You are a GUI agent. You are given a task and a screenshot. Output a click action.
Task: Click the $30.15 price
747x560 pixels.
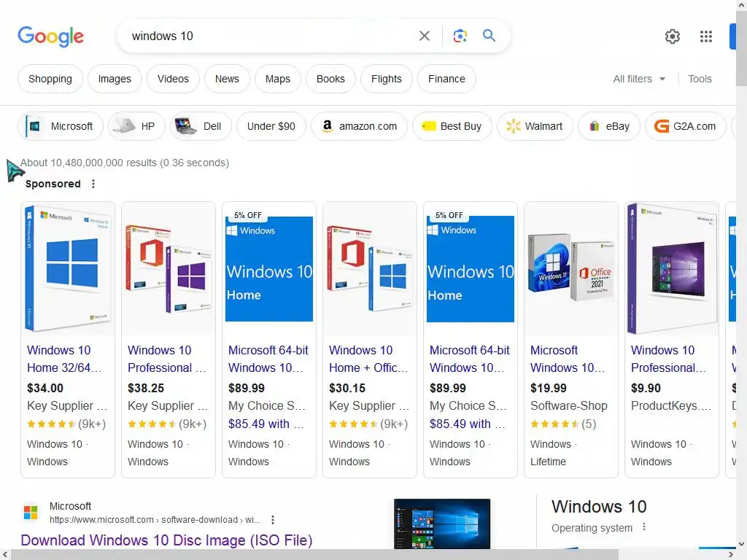pos(347,388)
